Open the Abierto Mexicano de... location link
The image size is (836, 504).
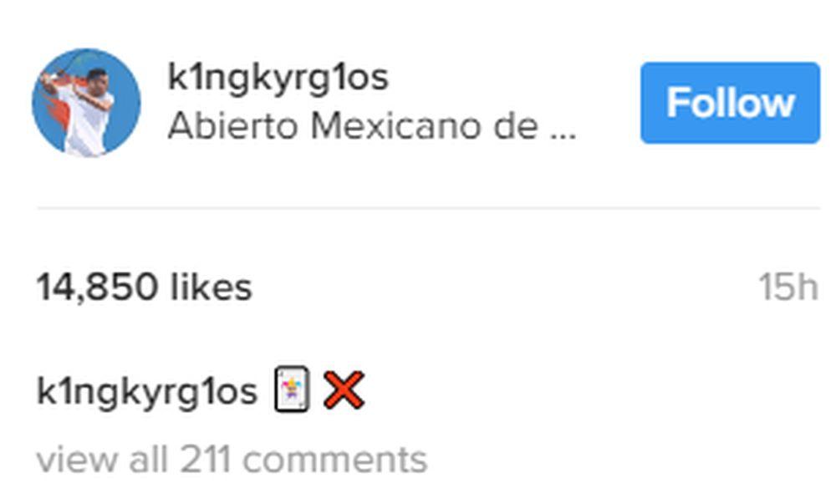pos(372,127)
